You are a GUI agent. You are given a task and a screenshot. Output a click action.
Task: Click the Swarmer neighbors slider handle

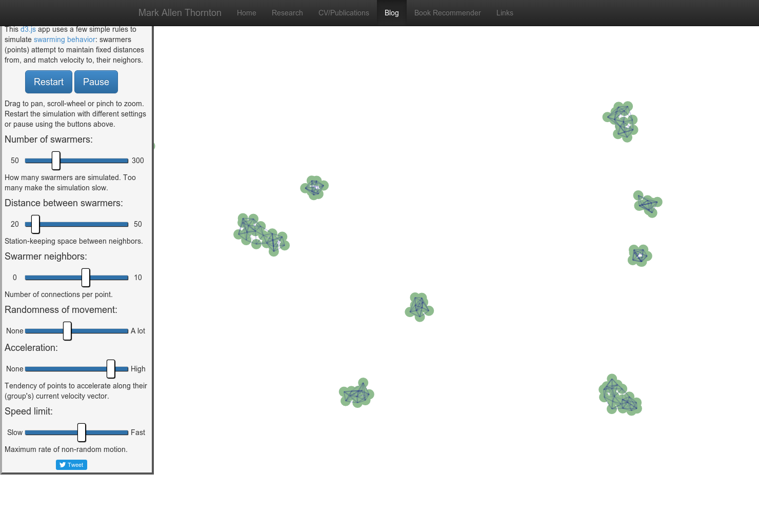[x=85, y=277]
